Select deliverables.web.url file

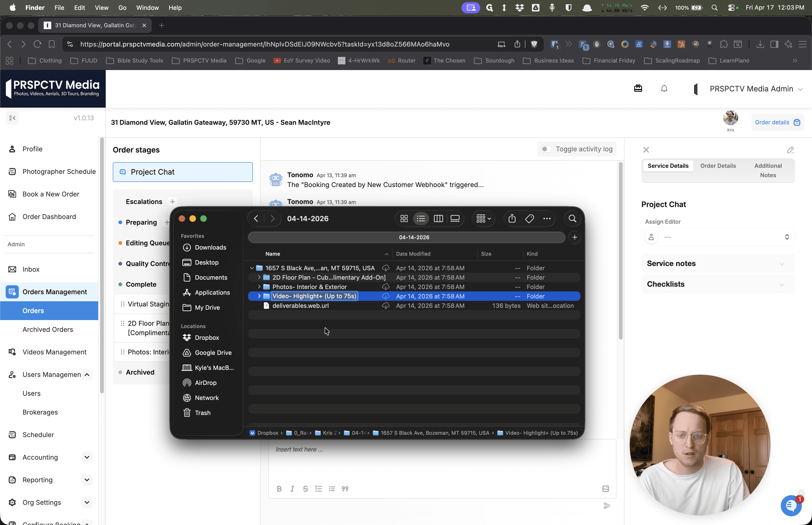click(300, 306)
